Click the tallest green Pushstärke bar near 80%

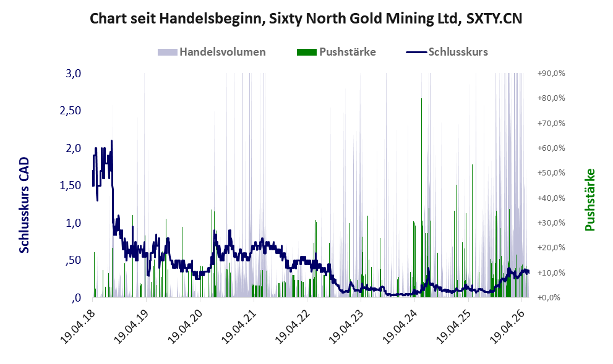tap(421, 198)
